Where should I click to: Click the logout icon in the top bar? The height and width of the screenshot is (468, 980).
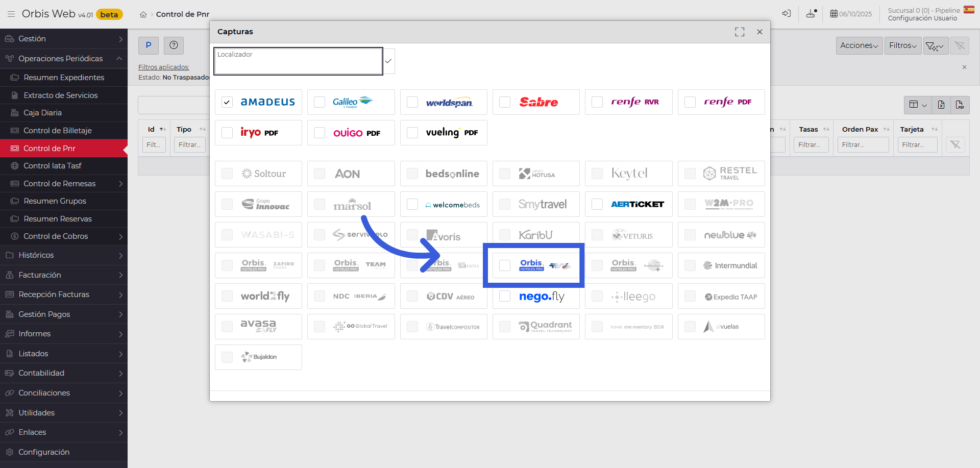787,14
